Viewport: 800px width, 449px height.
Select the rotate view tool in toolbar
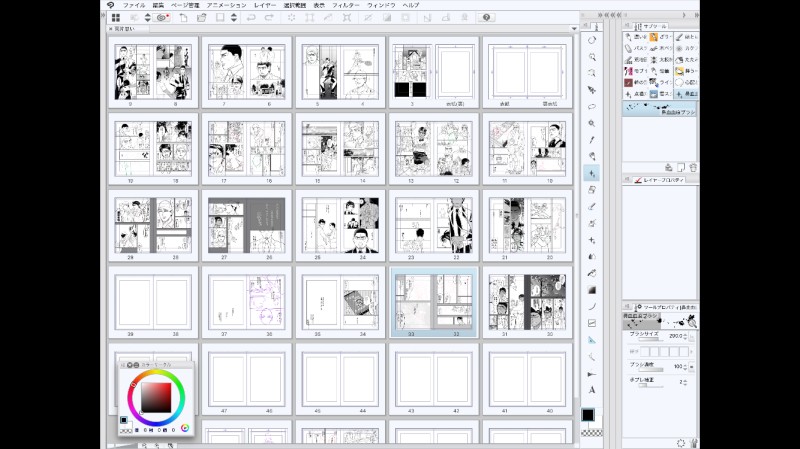tap(592, 40)
